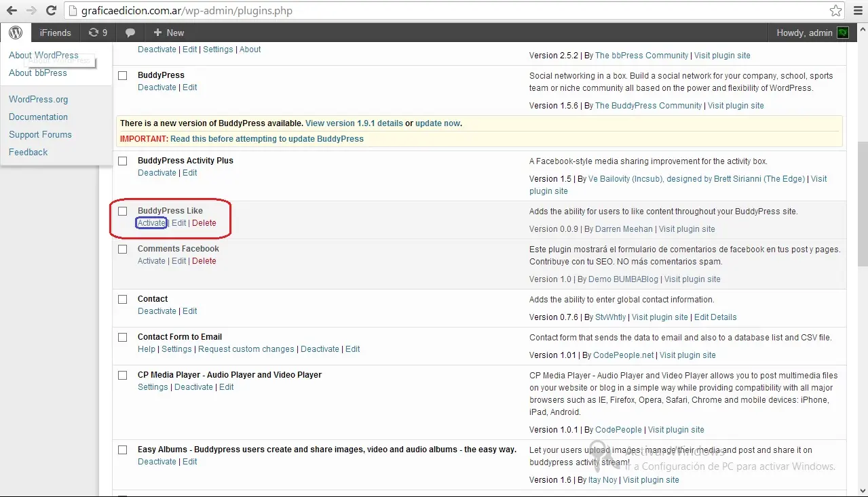This screenshot has width=868, height=497.
Task: Click the vertical page scrollbar thumb
Action: coord(862,203)
